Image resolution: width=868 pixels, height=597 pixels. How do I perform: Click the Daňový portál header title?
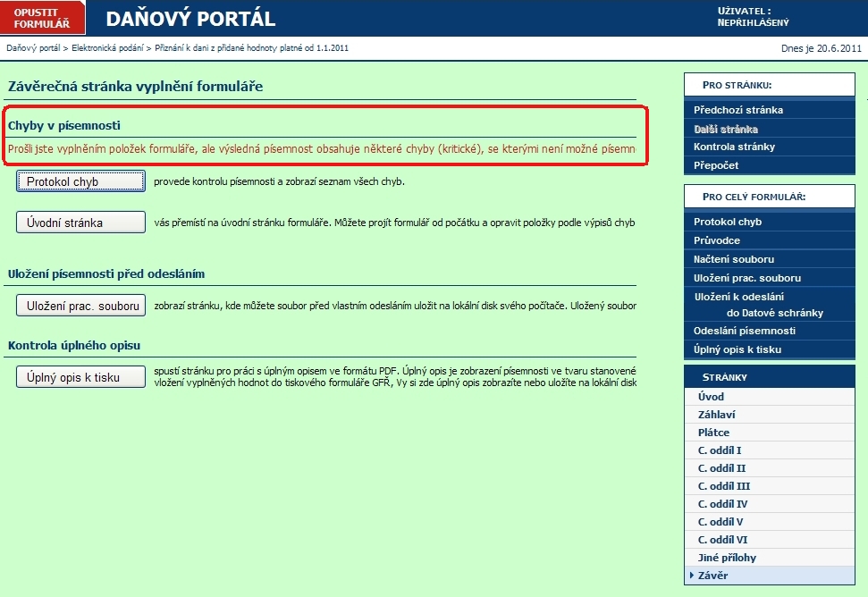(x=190, y=19)
